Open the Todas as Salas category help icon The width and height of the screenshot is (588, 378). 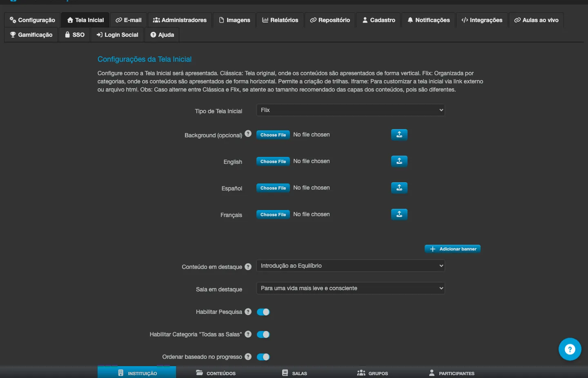click(248, 334)
